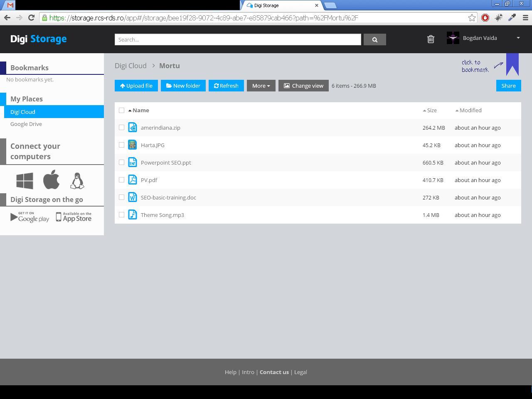Open the Chrome hamburger menu
This screenshot has width=532, height=399.
coord(525,17)
